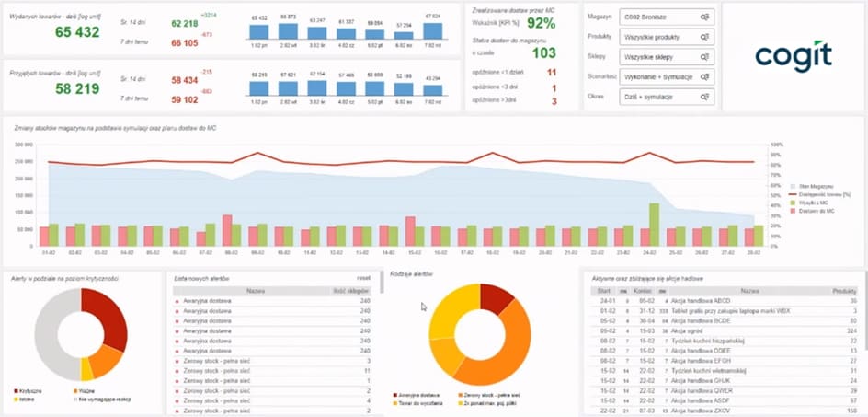The height and width of the screenshot is (417, 868).
Task: Click the search icon in the Produkty field
Action: pos(704,37)
